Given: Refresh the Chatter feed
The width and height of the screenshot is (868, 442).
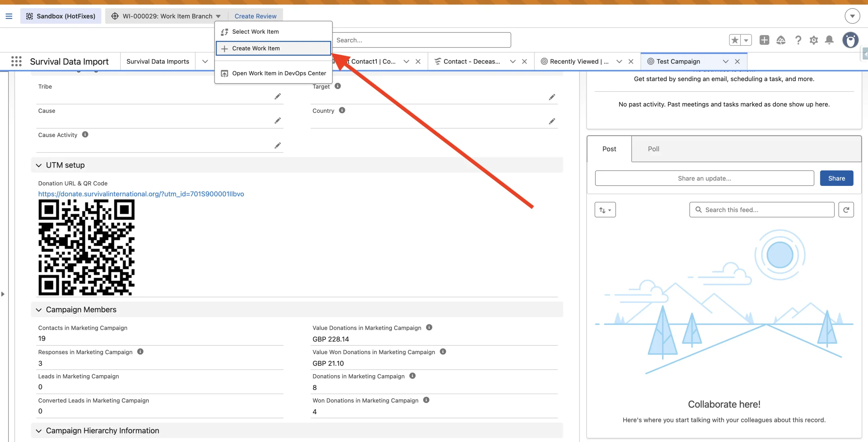Looking at the screenshot, I should [846, 210].
